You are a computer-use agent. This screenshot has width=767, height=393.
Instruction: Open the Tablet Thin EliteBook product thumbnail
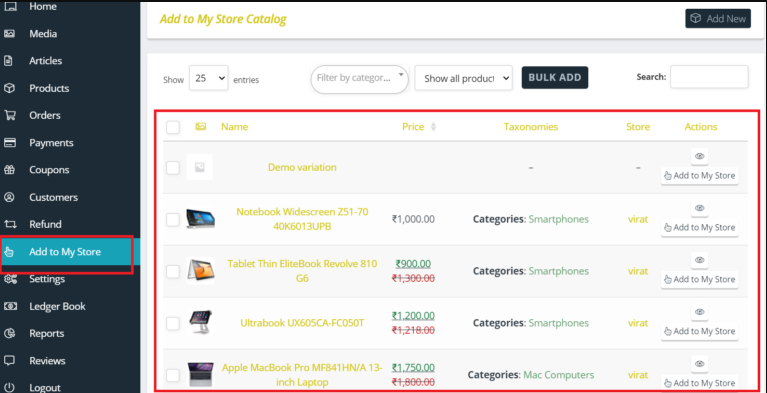[x=201, y=271]
